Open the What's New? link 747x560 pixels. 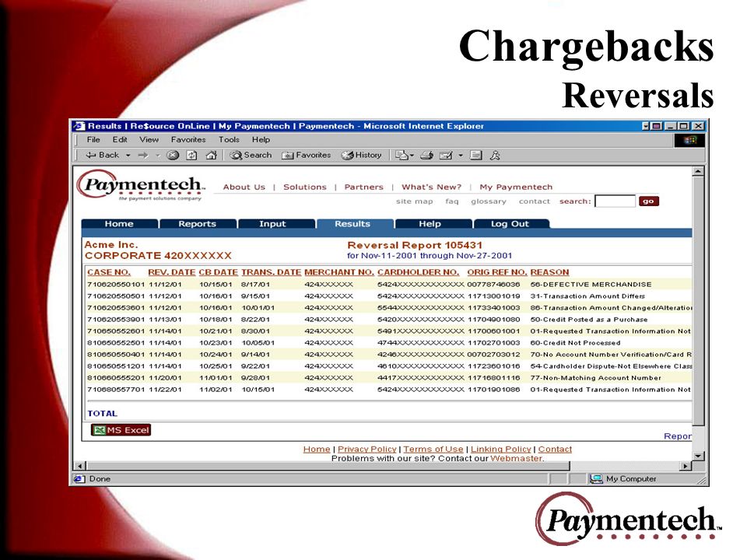pyautogui.click(x=432, y=187)
